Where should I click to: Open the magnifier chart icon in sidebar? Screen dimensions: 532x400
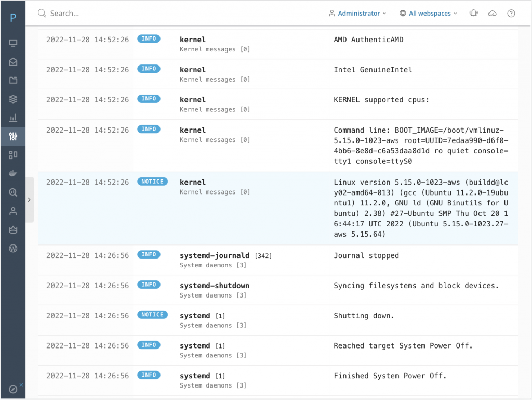tap(13, 192)
